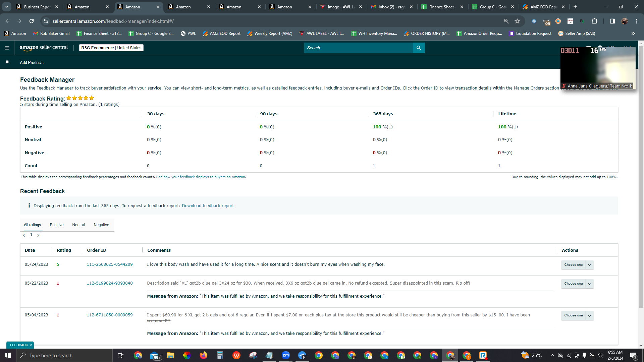Switch to the Negative feedback tab
The width and height of the screenshot is (644, 362).
(101, 225)
